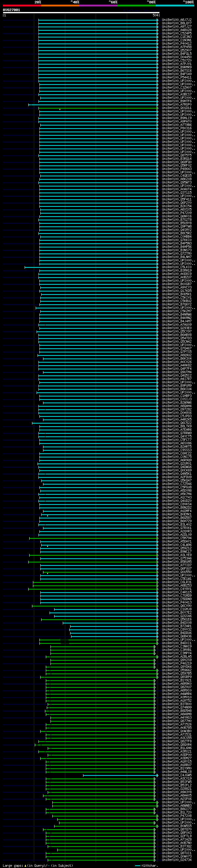197x868 pixels.
Task: Select the hit label UniRef100_A1RT52
Action: tap(177, 700)
